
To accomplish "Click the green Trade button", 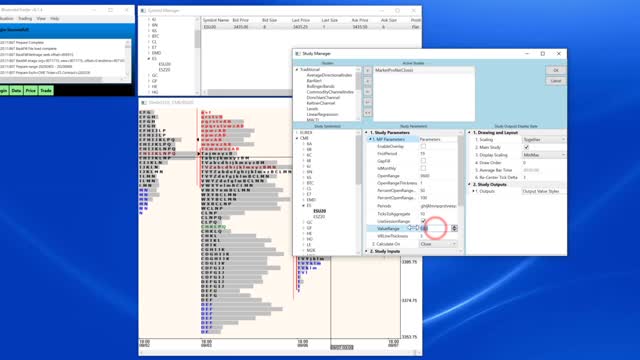I will (46, 91).
